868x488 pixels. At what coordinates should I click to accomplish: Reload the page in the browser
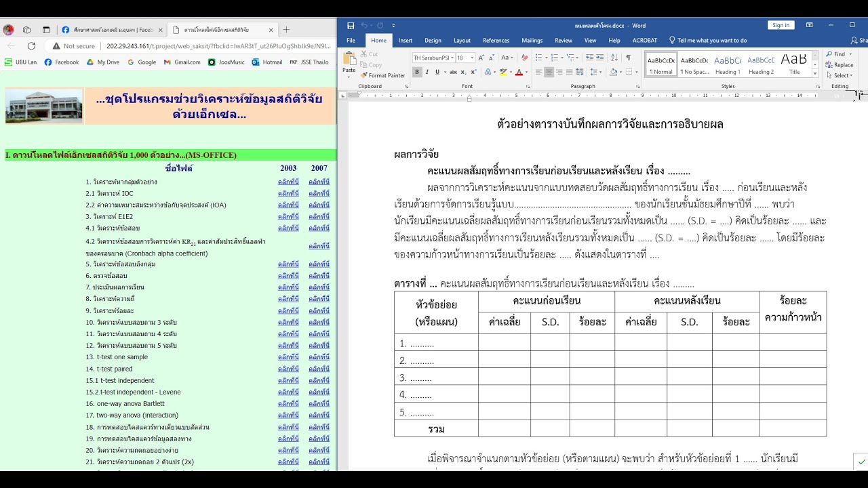(x=31, y=46)
